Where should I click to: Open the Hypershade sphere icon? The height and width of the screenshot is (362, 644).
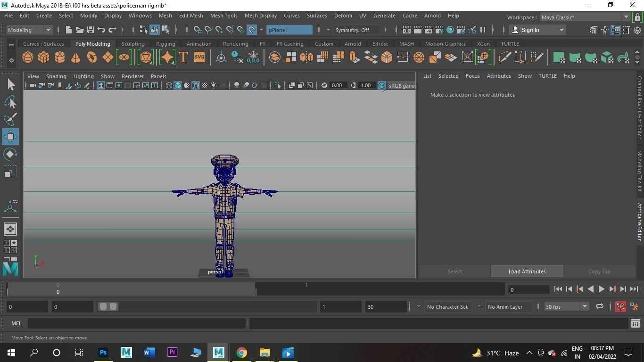point(450,30)
